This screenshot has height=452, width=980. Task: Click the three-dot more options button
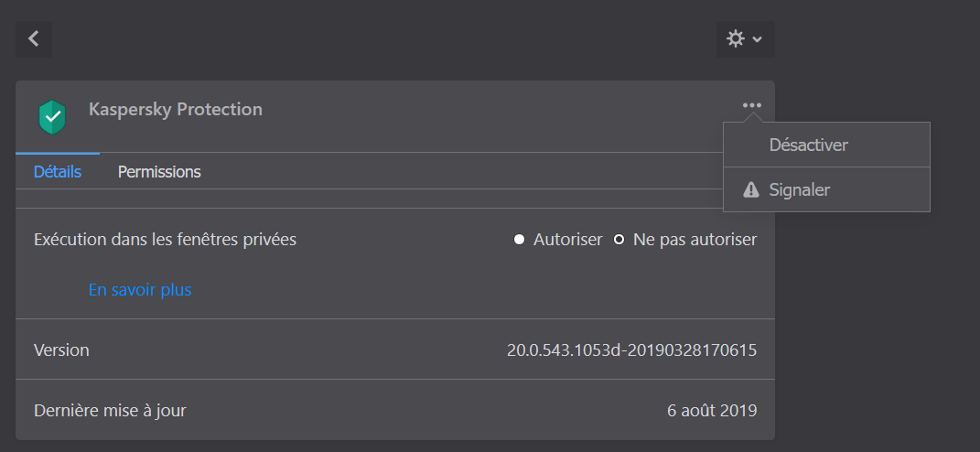point(752,105)
